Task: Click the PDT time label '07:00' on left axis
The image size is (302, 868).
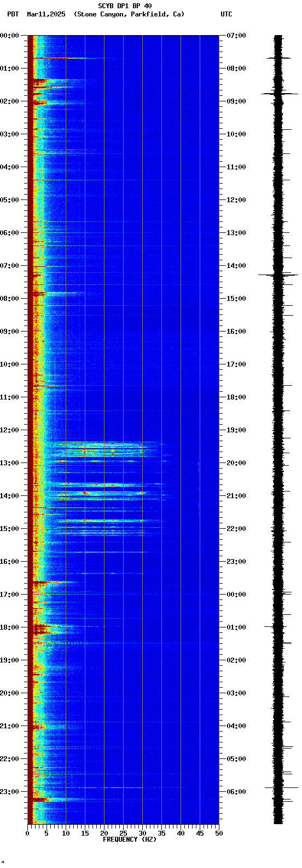Action: (x=9, y=266)
